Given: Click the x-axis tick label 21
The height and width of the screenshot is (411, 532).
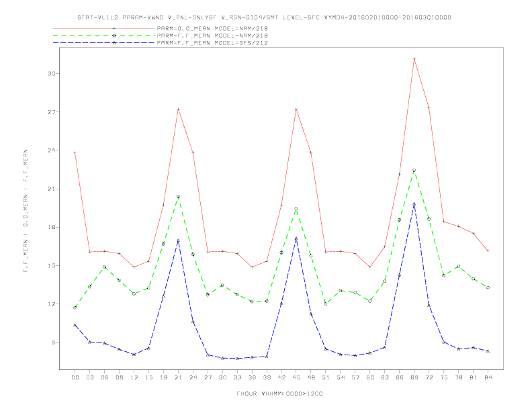Looking at the screenshot, I should point(179,377).
